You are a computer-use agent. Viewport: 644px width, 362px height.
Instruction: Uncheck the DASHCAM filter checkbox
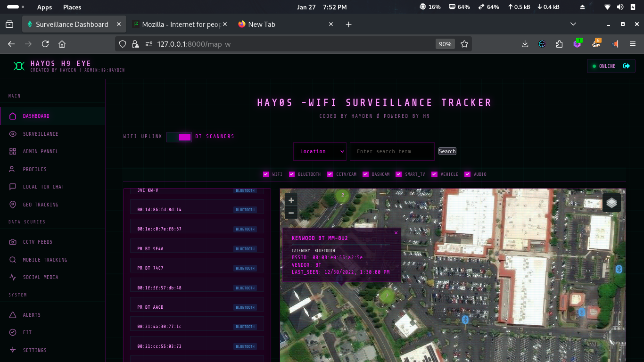[365, 174]
